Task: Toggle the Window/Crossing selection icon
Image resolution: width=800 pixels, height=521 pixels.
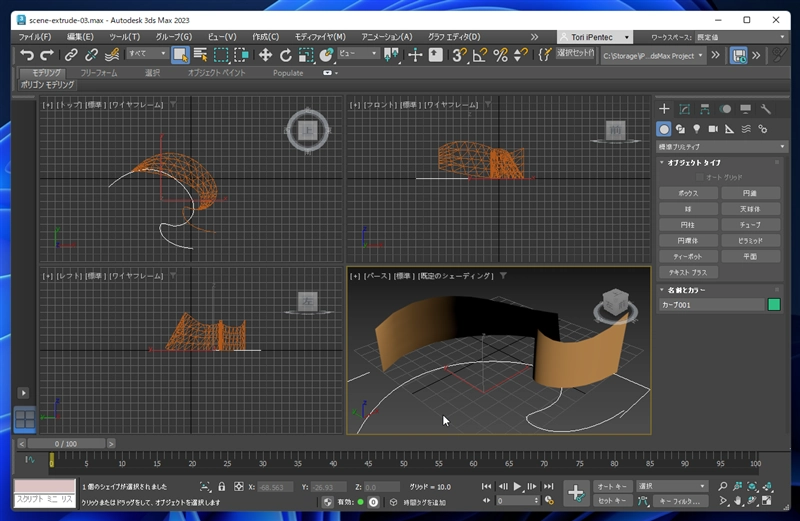Action: (241, 55)
